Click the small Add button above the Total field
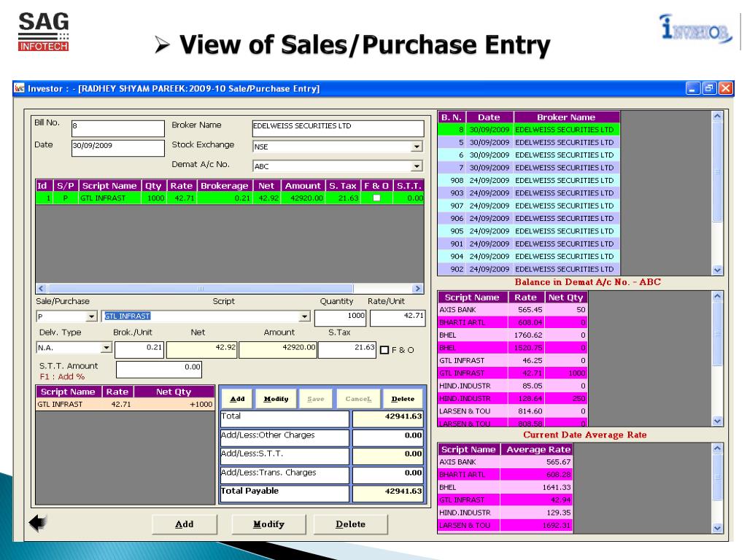 [237, 399]
